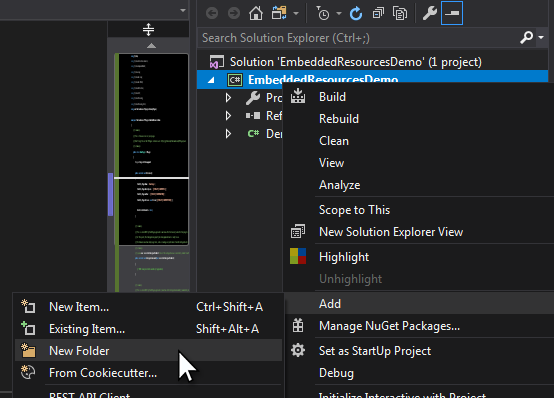Click the New Item icon
The width and height of the screenshot is (554, 398).
pyautogui.click(x=28, y=306)
